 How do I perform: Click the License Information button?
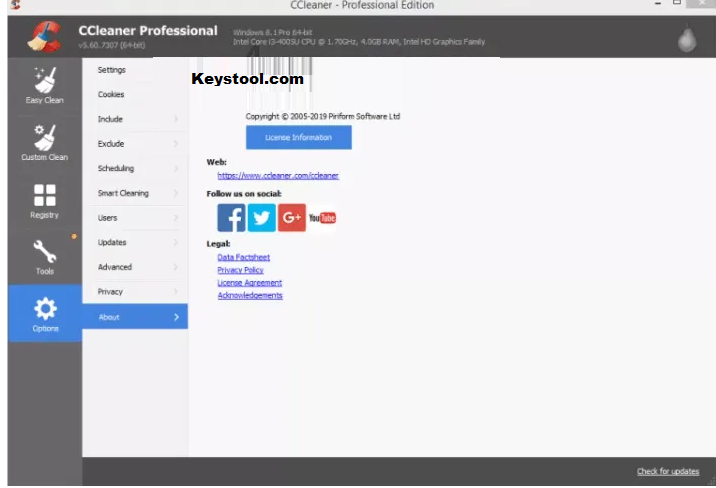(299, 137)
